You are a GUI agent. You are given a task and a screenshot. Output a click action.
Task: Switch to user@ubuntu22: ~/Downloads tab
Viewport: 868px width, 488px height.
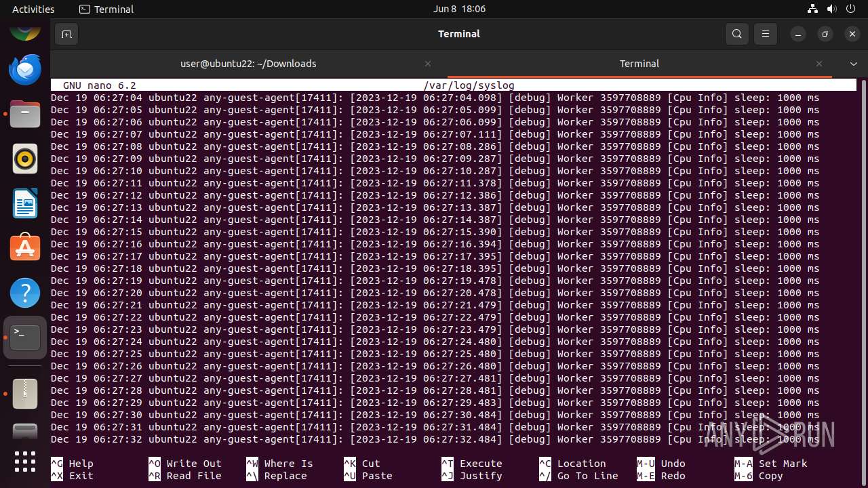point(248,64)
